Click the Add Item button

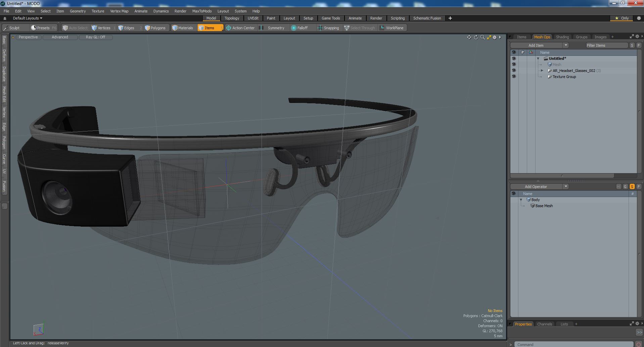click(x=536, y=45)
